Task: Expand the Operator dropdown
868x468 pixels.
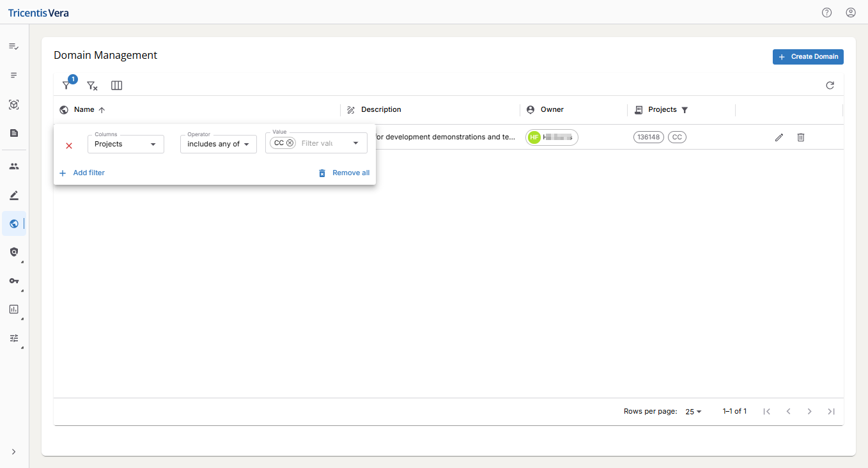Action: 218,144
